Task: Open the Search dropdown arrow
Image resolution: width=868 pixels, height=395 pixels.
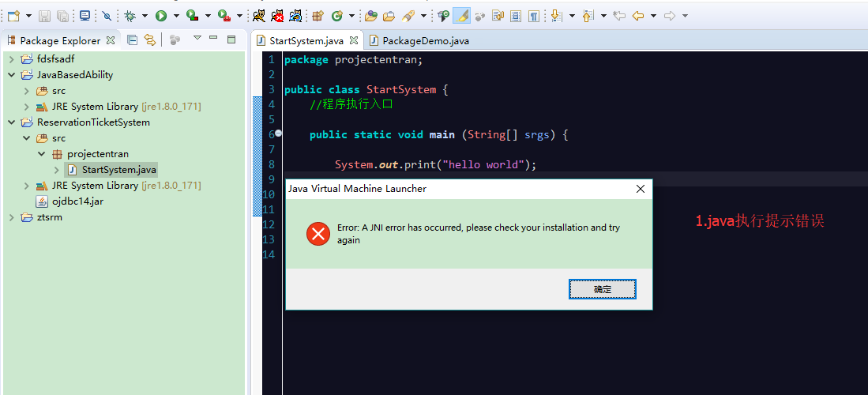Action: (x=423, y=16)
